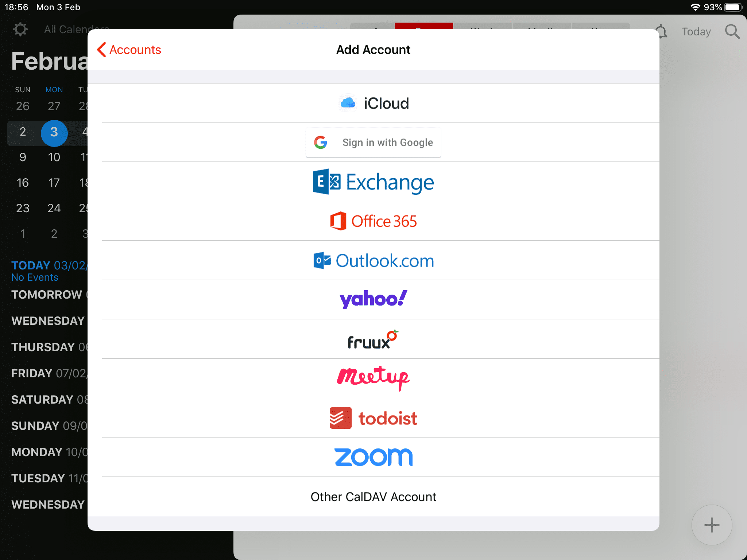Go back to Accounts
The height and width of the screenshot is (560, 747).
129,50
